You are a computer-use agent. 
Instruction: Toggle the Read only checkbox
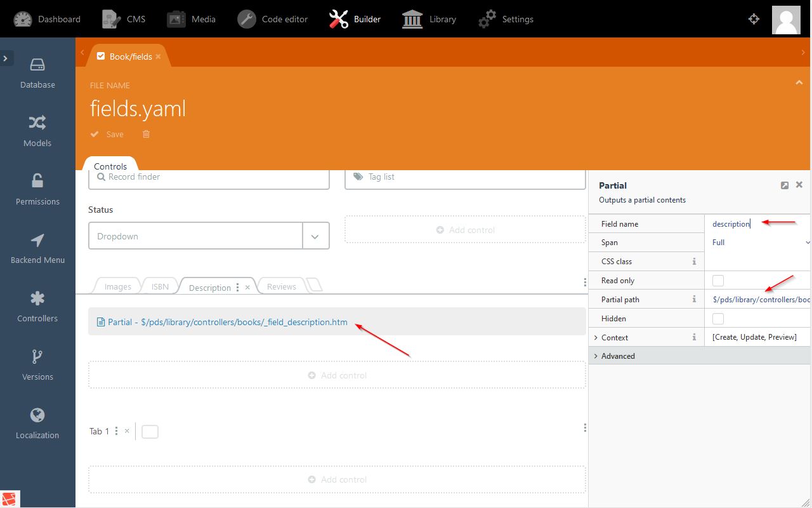coord(718,281)
